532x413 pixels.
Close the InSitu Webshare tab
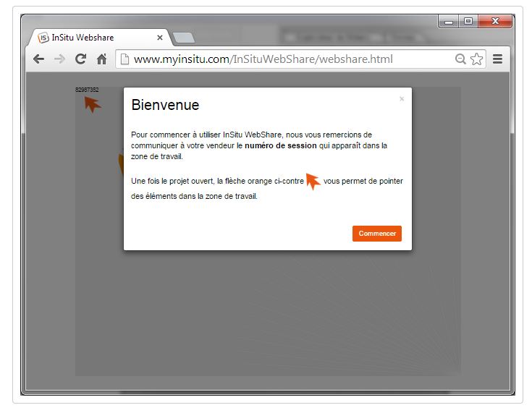[160, 38]
